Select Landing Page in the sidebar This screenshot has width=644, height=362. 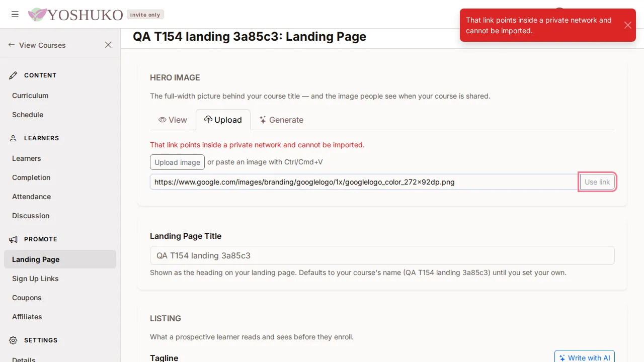[x=60, y=259]
